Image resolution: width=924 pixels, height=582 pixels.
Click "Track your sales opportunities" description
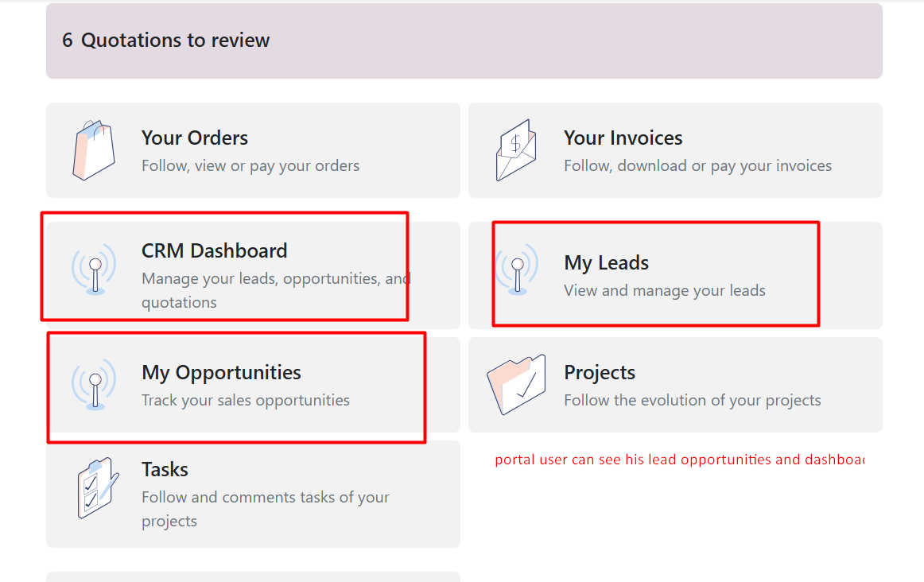[x=245, y=401]
